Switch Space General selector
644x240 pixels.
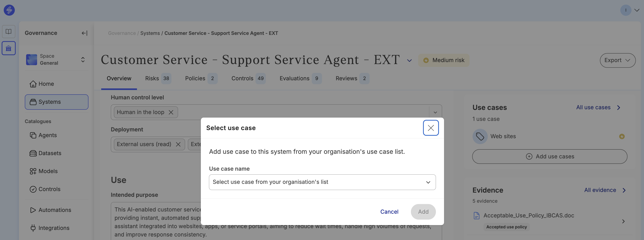[56, 60]
